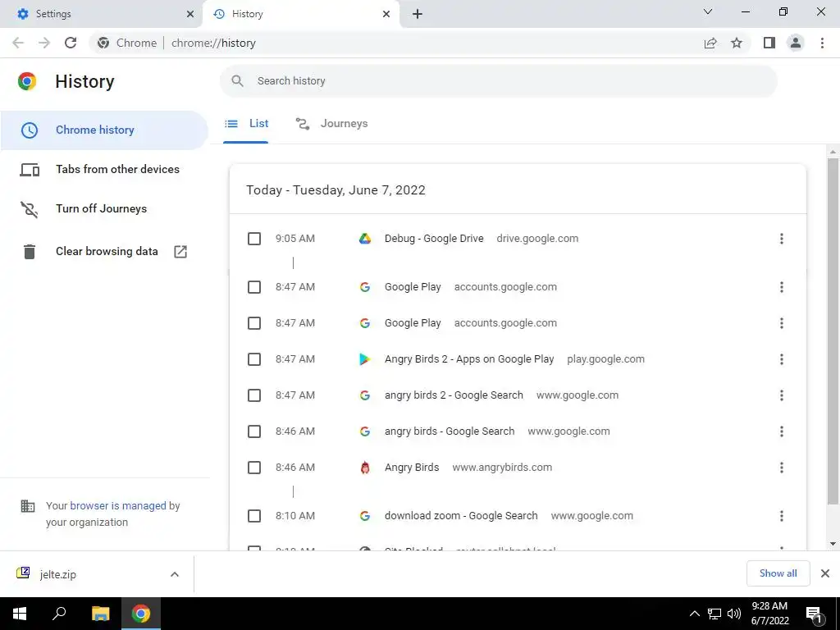Select checkbox for Debug - Google Drive entry

254,239
